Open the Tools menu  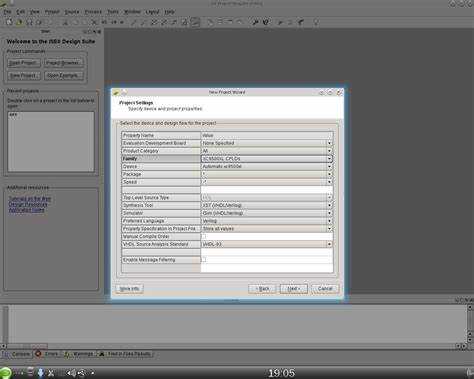[113, 12]
